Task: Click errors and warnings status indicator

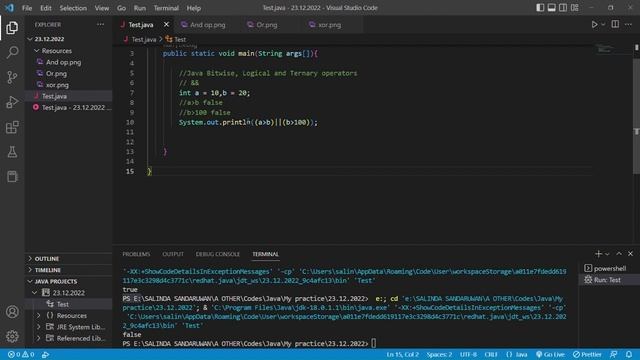Action: pos(21,354)
